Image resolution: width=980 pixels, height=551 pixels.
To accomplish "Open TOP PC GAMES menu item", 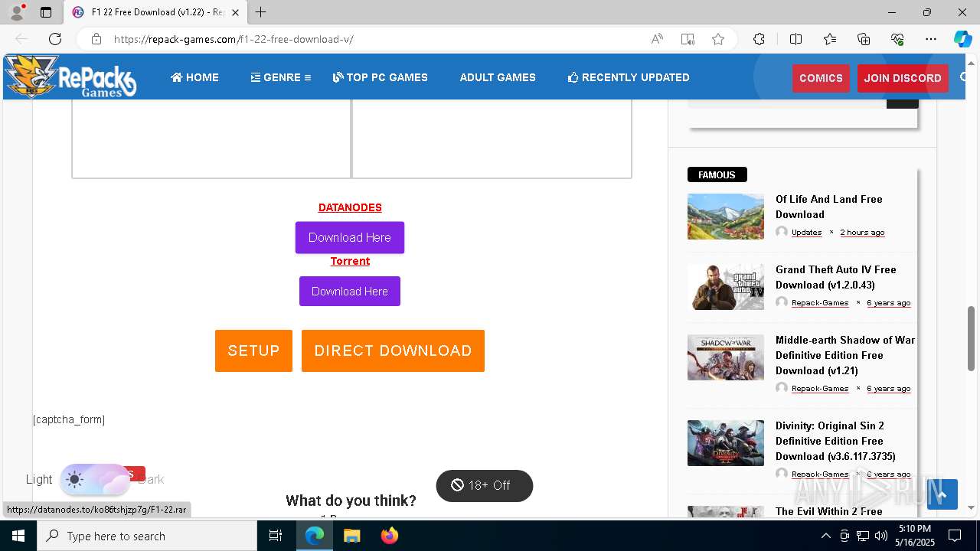I will tap(381, 77).
